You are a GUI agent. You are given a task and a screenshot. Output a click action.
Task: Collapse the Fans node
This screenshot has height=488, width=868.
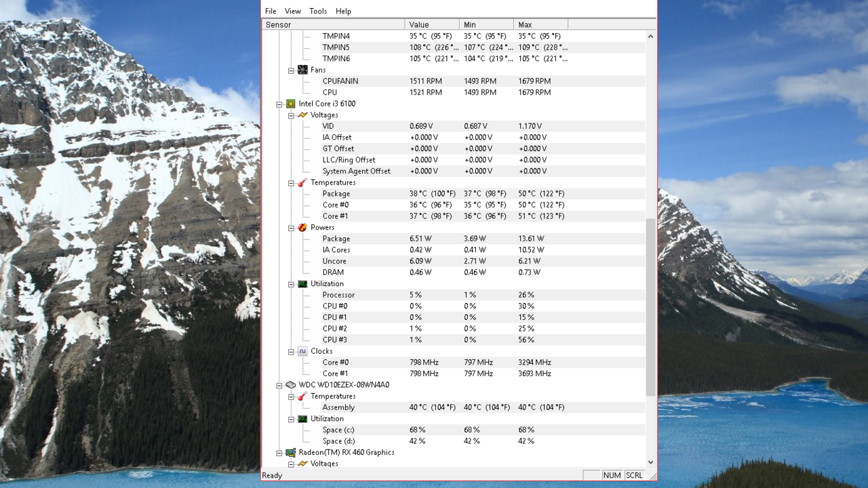click(x=291, y=70)
